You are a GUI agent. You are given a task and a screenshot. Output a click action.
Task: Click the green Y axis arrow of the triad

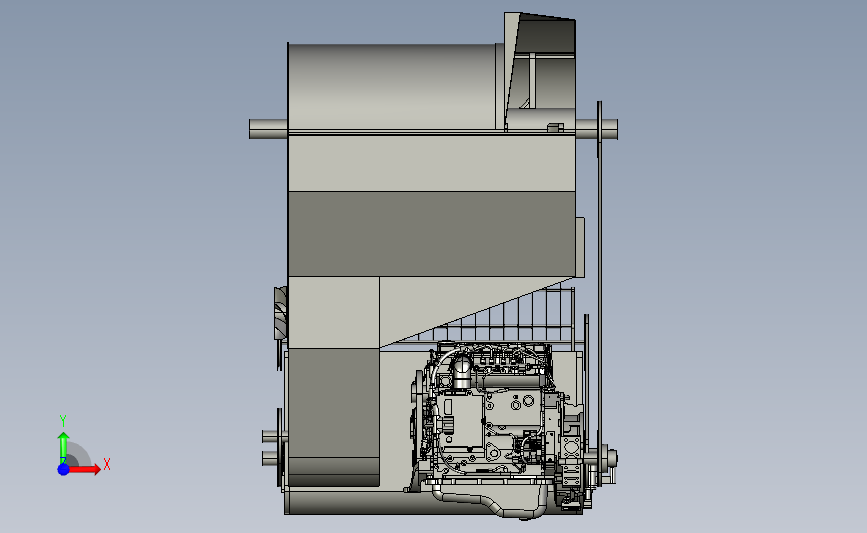point(63,448)
